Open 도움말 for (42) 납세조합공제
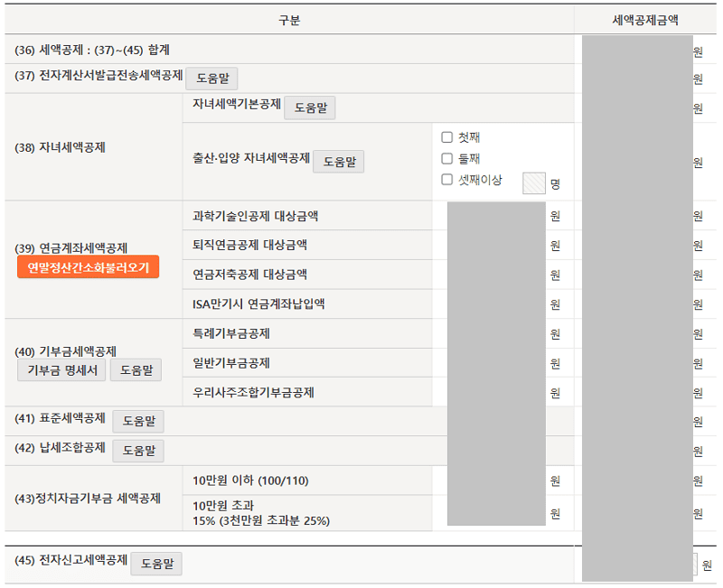Image resolution: width=723 pixels, height=588 pixels. 138,451
